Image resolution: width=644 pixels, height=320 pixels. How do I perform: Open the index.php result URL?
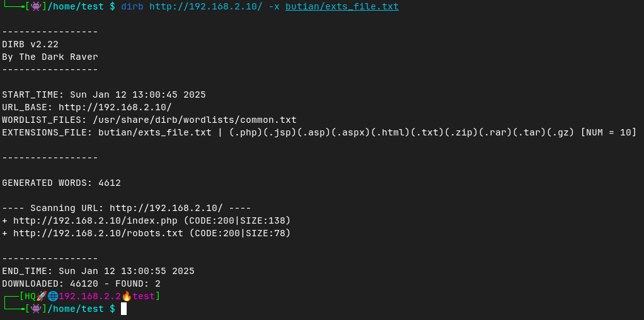95,220
